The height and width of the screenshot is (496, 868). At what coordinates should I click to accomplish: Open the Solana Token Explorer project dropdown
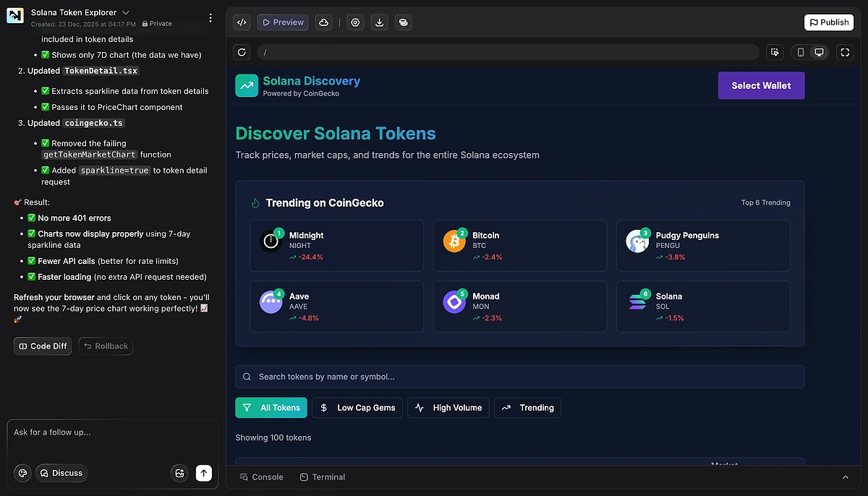pyautogui.click(x=125, y=12)
